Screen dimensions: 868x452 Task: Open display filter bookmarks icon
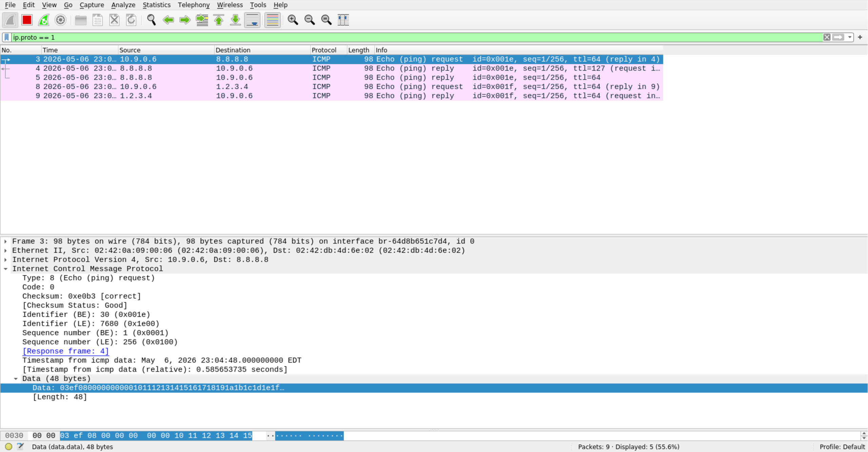[6, 37]
